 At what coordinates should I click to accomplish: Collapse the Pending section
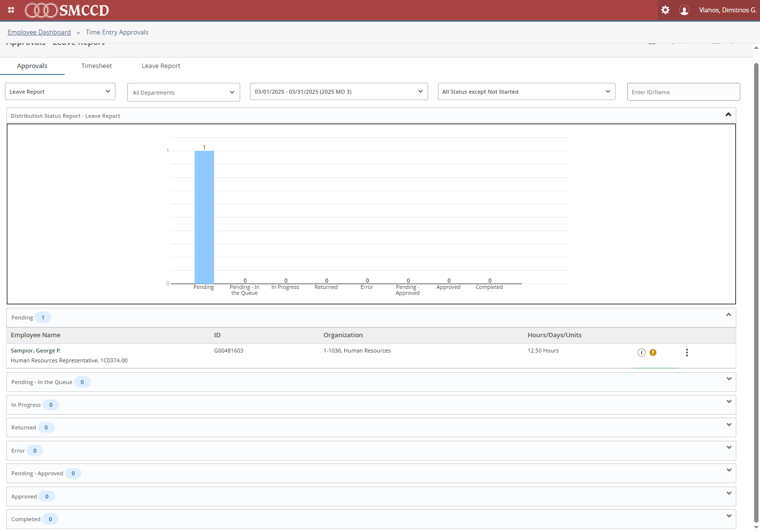[728, 315]
